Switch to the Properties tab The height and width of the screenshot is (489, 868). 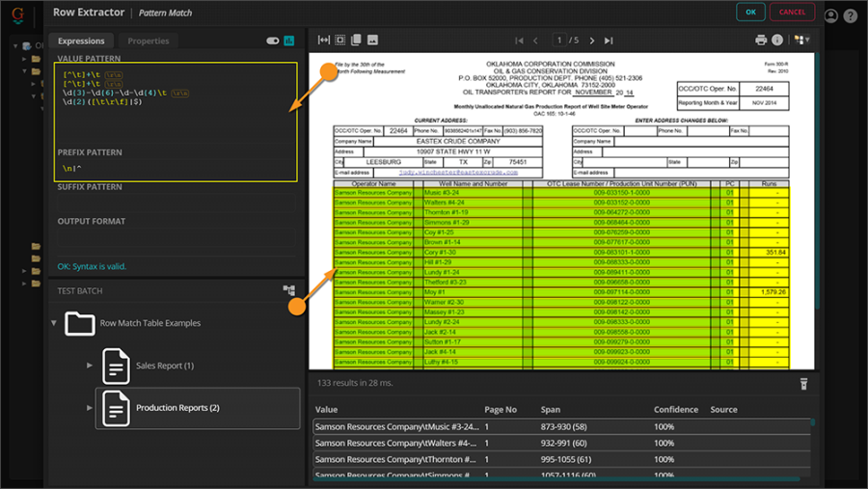tap(148, 41)
